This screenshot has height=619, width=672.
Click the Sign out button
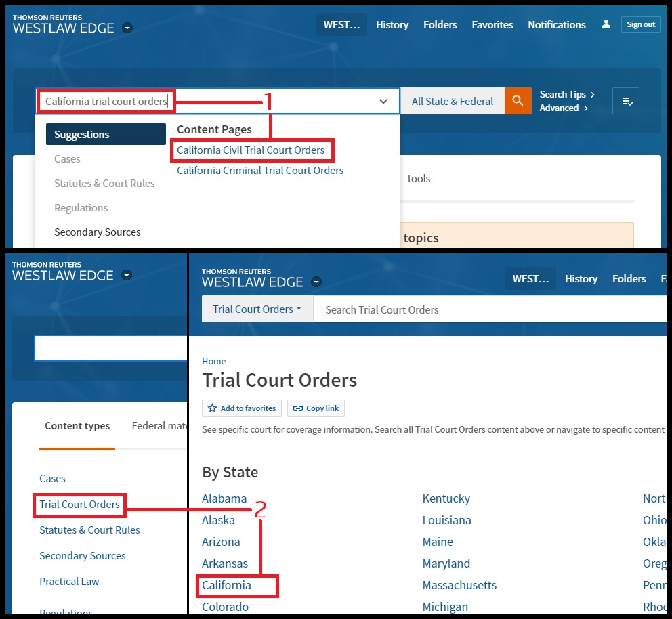point(640,24)
